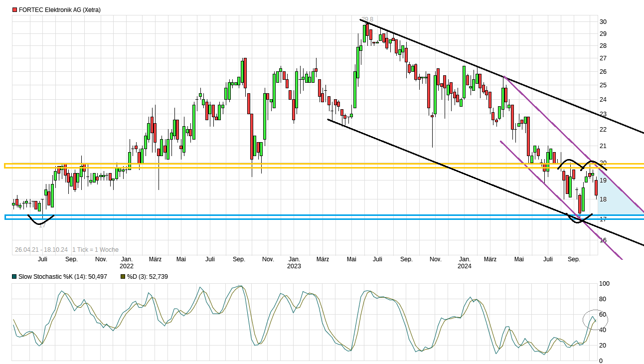Screen dimensions: 644x364
Task: Click the circled area on the stochastic indicator
Action: 595,322
